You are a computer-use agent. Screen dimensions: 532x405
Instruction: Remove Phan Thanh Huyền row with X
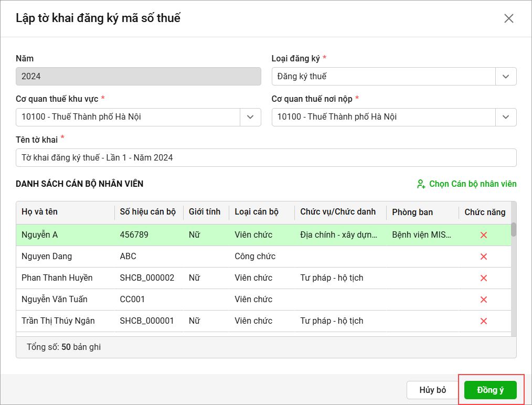[x=484, y=278]
